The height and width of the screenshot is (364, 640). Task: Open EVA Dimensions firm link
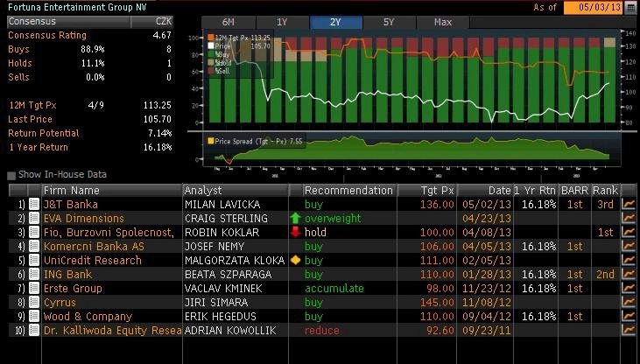pos(84,219)
